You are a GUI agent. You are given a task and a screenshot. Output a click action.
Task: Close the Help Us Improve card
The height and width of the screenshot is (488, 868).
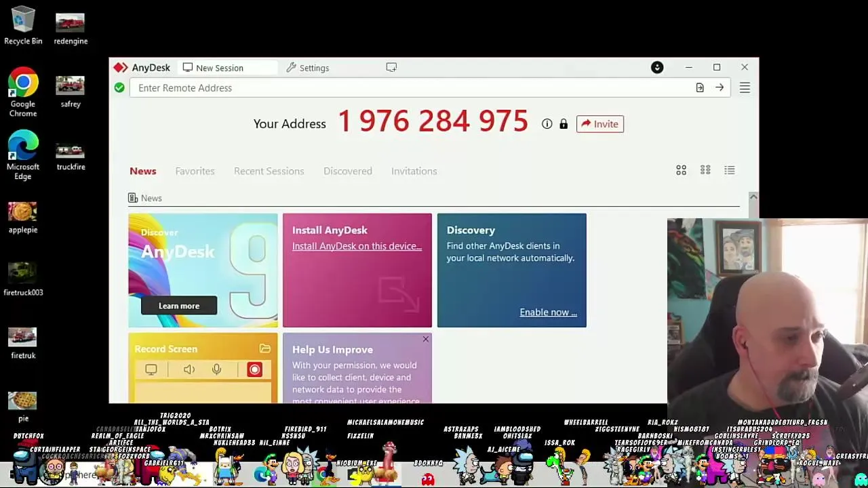point(426,339)
